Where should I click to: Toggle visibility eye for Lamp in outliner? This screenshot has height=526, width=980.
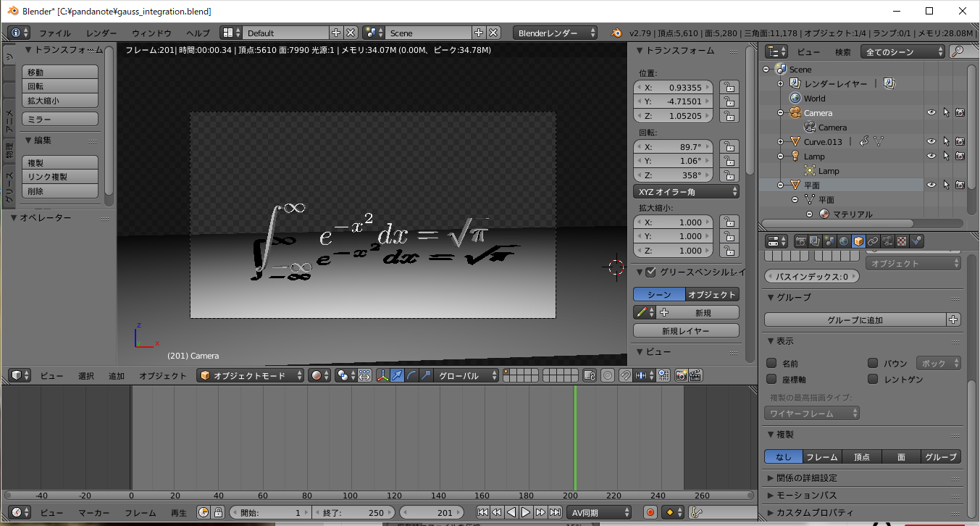[931, 156]
